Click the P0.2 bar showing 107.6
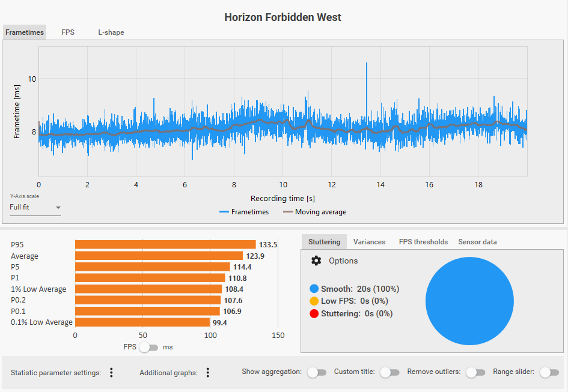Screen dimensions: 568x392 click(148, 300)
